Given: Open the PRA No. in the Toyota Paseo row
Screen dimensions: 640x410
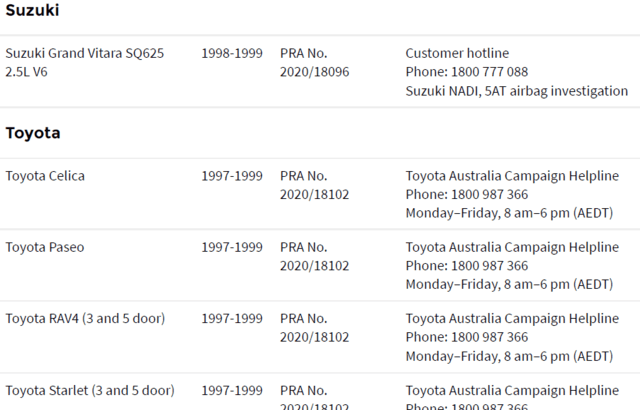Looking at the screenshot, I should pyautogui.click(x=314, y=256).
